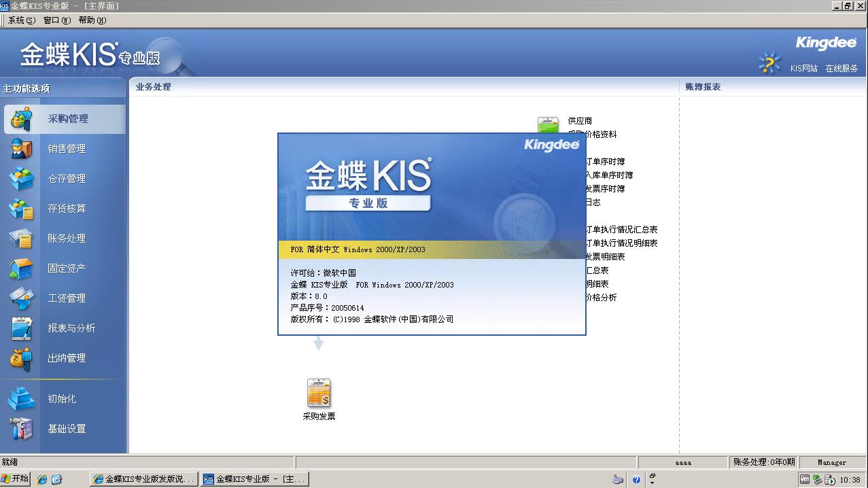Open the 仓存管理 module icon
Viewport: 868px width, 488px height.
click(x=21, y=179)
